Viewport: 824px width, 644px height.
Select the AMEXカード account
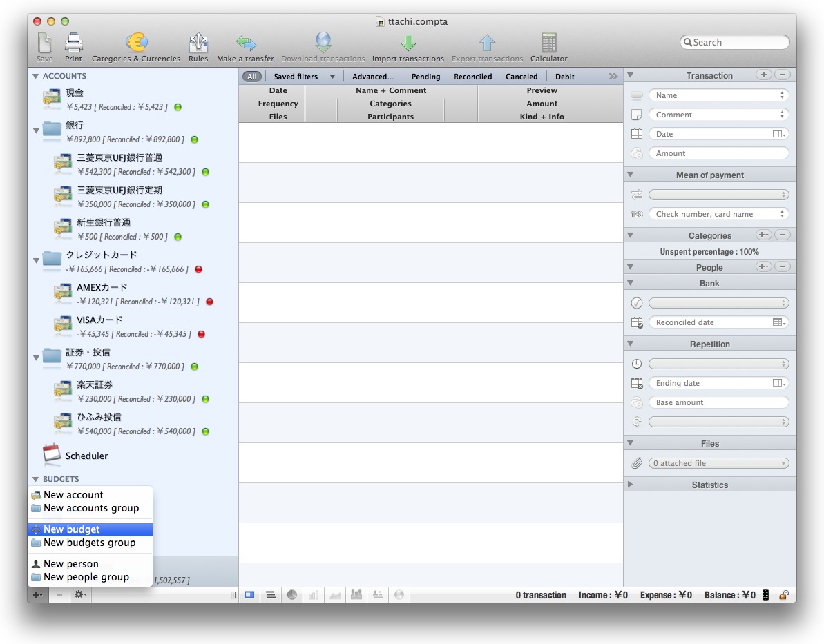tap(102, 288)
